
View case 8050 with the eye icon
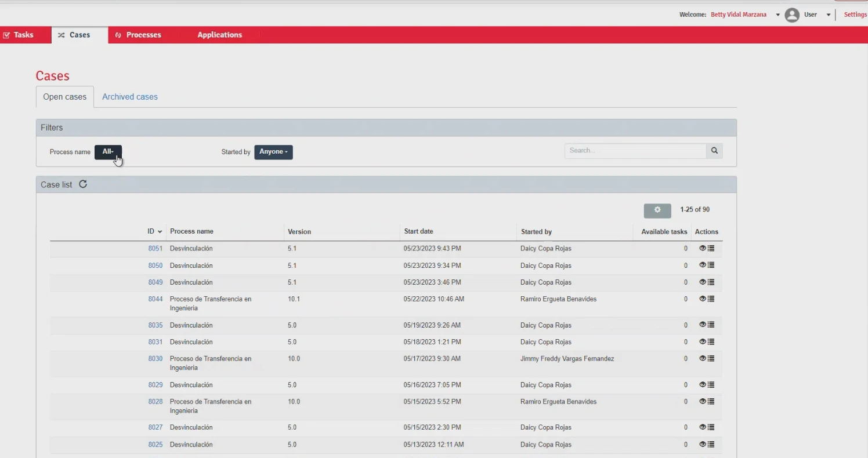click(x=703, y=265)
